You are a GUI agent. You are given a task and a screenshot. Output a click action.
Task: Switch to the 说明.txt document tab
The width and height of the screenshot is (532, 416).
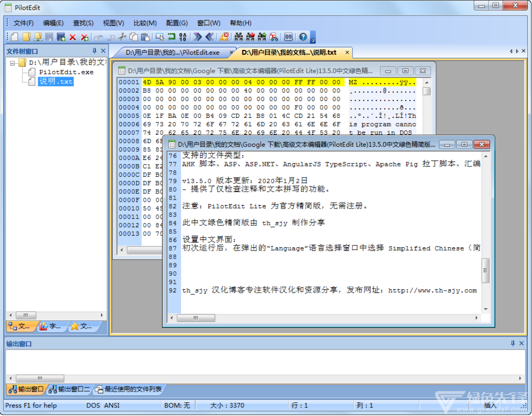(289, 52)
